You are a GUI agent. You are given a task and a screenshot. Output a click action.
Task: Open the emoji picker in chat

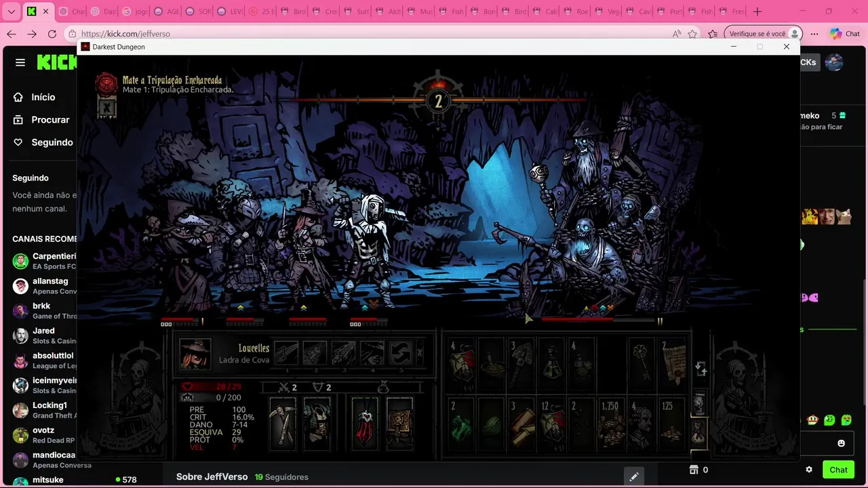[841, 443]
